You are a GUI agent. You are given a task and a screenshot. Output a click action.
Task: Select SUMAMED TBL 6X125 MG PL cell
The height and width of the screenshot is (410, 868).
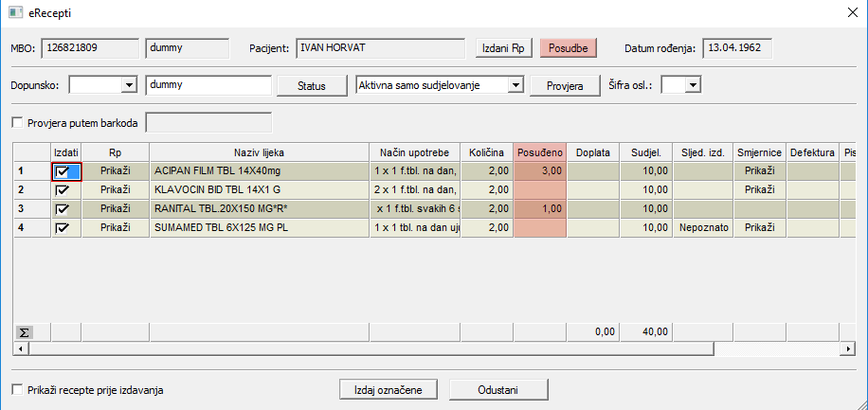[x=259, y=228]
